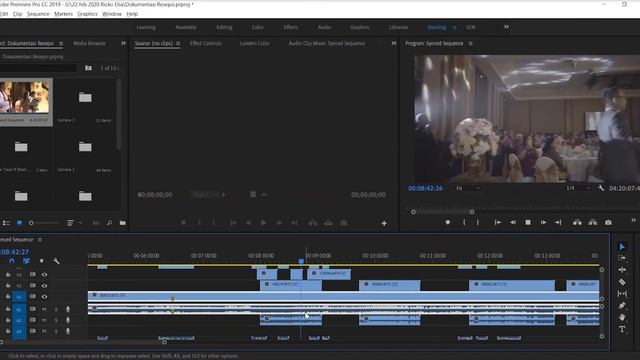640x360 pixels.
Task: Open the Markers menu
Action: 63,14
